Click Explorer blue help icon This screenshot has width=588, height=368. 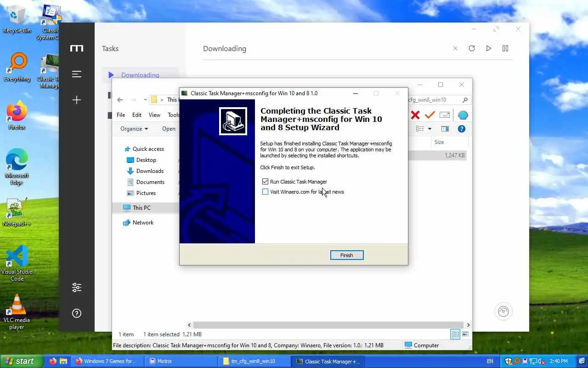pyautogui.click(x=462, y=129)
